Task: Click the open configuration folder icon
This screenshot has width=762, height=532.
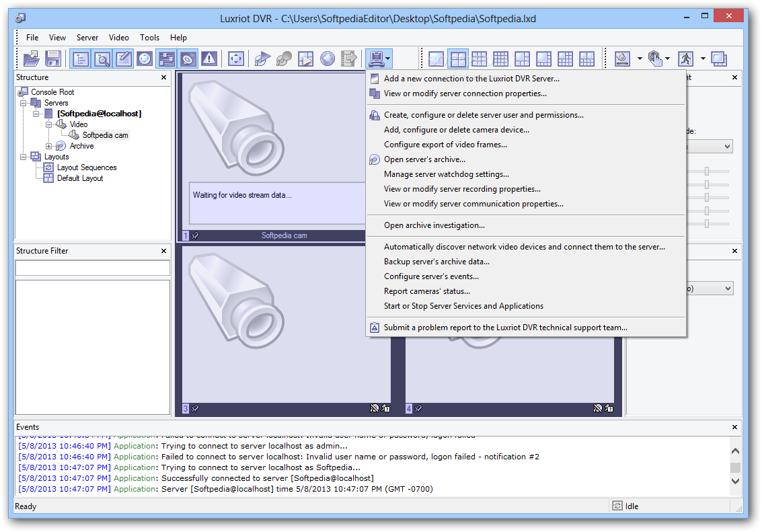Action: coord(32,59)
